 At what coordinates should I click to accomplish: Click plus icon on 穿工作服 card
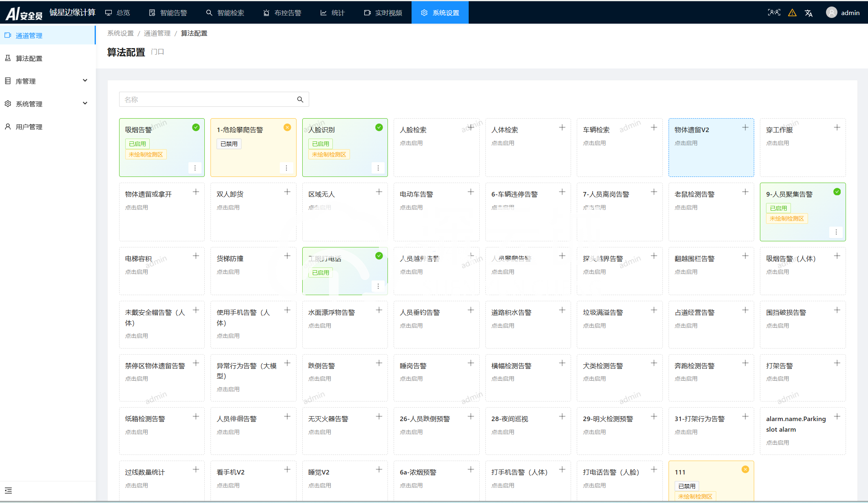click(837, 127)
